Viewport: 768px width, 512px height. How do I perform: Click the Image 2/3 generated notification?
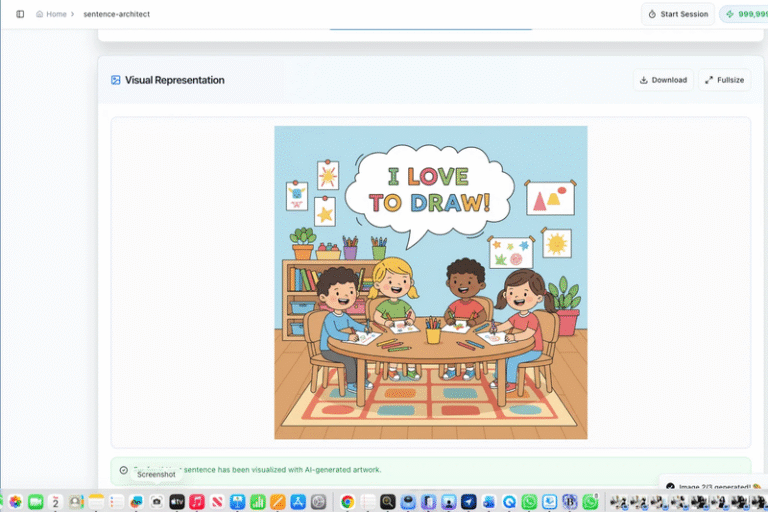pos(714,486)
